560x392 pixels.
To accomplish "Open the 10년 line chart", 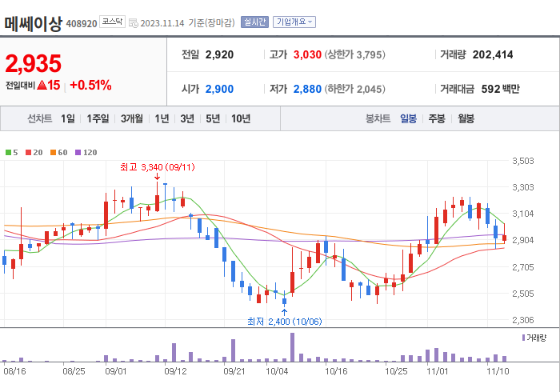I will pyautogui.click(x=241, y=118).
